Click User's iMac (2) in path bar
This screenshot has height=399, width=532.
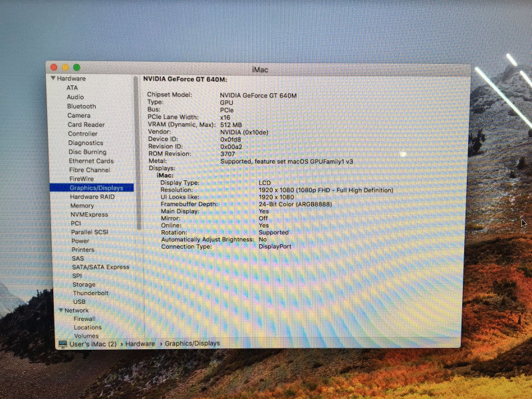click(93, 344)
